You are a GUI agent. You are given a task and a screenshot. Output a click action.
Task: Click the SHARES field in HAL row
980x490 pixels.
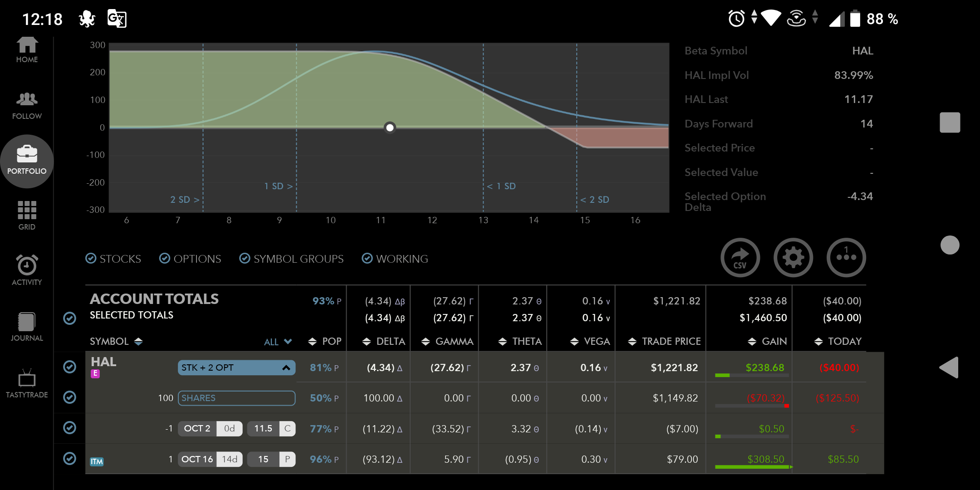(236, 398)
